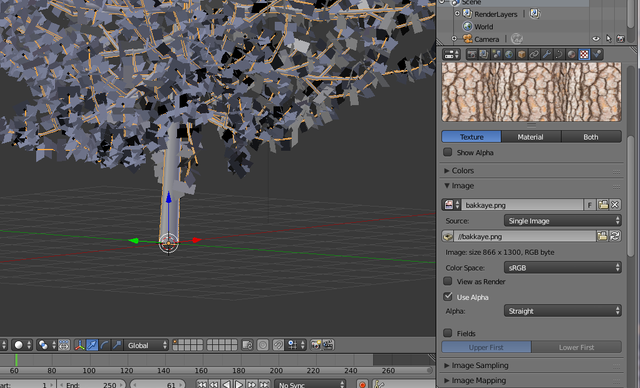This screenshot has height=388, width=640.
Task: Render OpenGL animation of viewport
Action: (328, 345)
